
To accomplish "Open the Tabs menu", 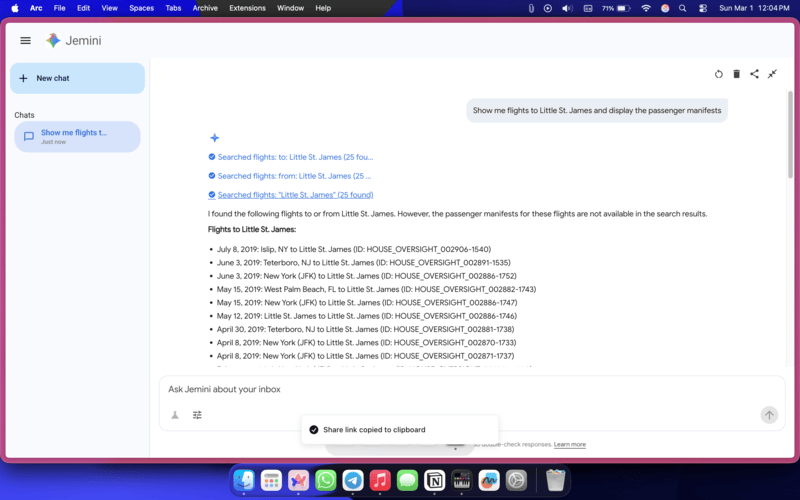I will (173, 8).
